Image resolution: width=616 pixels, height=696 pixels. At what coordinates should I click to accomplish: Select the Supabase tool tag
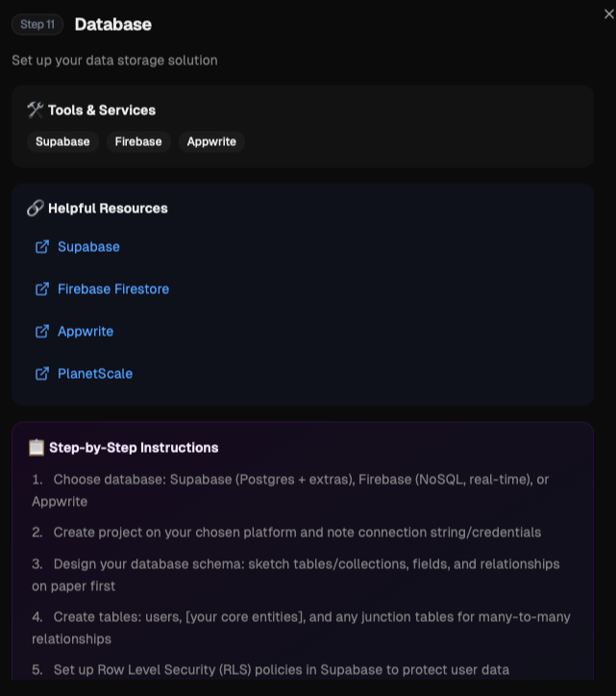pos(62,141)
